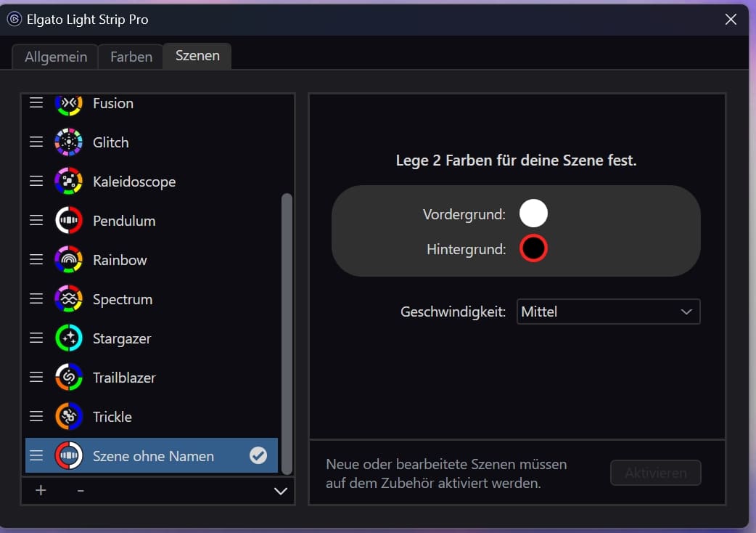Open the Geschwindigkeit dropdown
Screen dimensions: 756x533
click(608, 312)
